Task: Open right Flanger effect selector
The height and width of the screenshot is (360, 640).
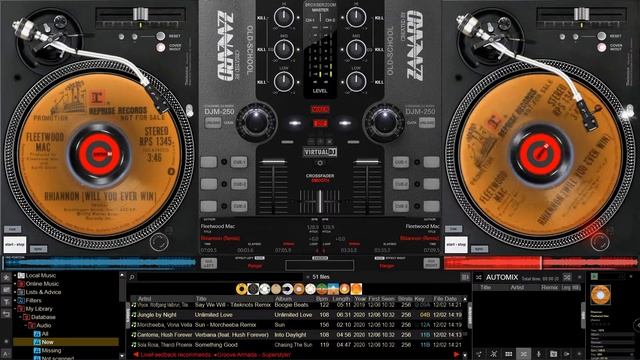Action: 387,266
